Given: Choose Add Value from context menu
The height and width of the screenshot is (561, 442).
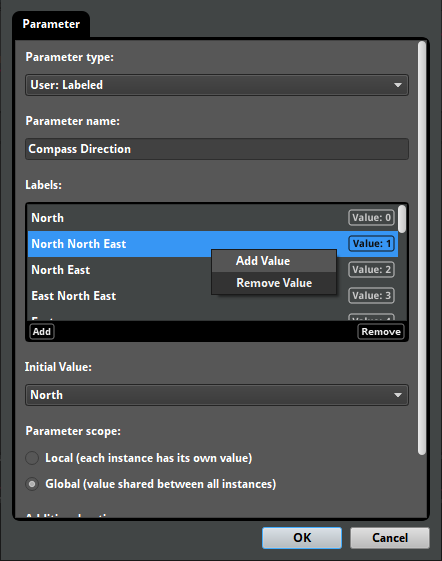Looking at the screenshot, I should point(274,261).
